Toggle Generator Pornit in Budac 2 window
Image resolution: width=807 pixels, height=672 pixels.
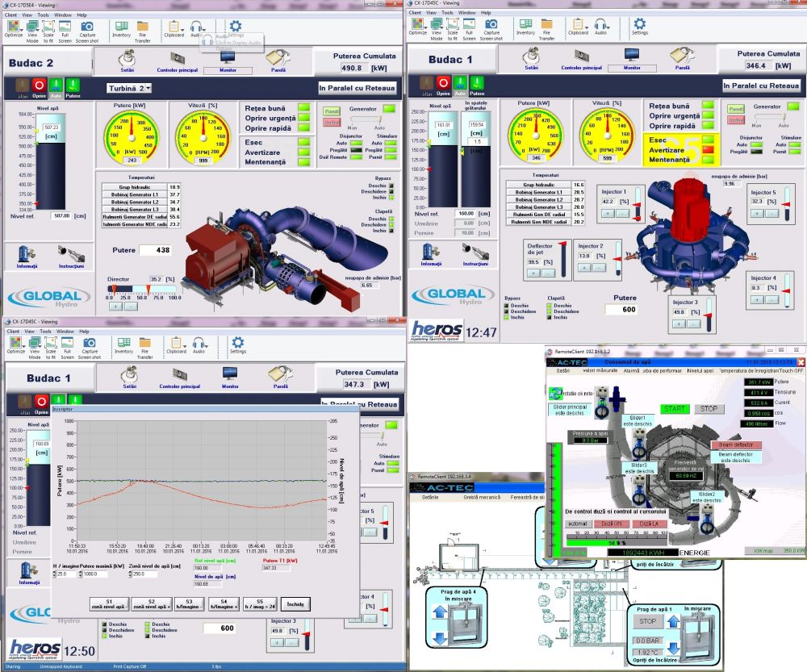click(332, 111)
